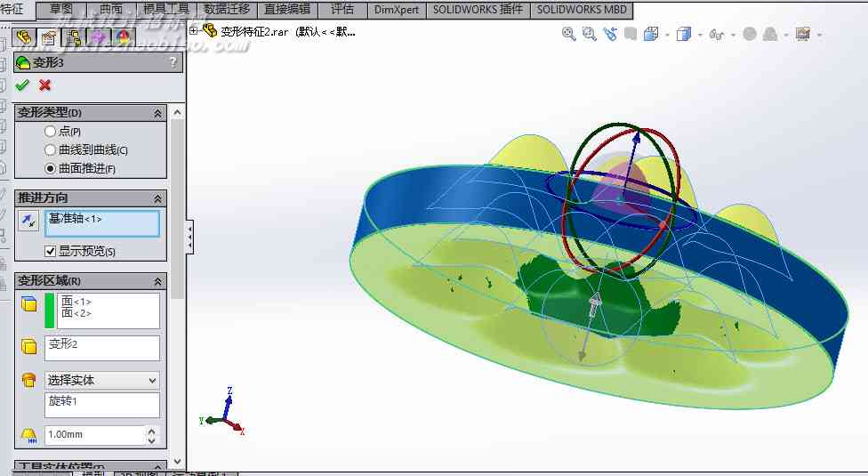The height and width of the screenshot is (476, 868).
Task: Open the Apply Scene dropdown arrow
Action: click(x=786, y=35)
